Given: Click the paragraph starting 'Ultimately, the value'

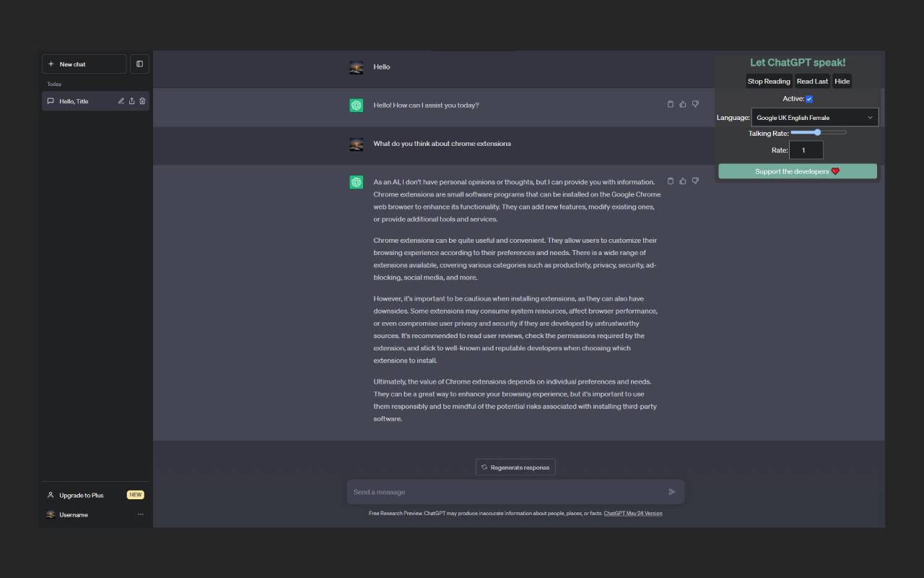Looking at the screenshot, I should click(x=515, y=400).
